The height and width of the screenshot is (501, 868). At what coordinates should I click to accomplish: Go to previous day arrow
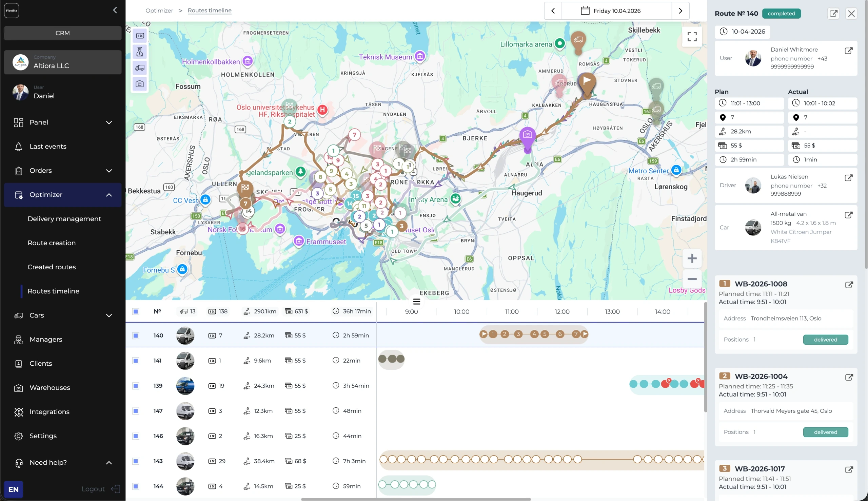click(x=553, y=11)
